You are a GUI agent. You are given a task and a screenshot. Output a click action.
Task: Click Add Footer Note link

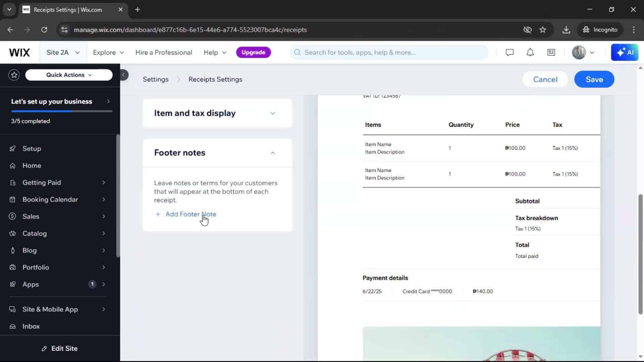coord(186,214)
